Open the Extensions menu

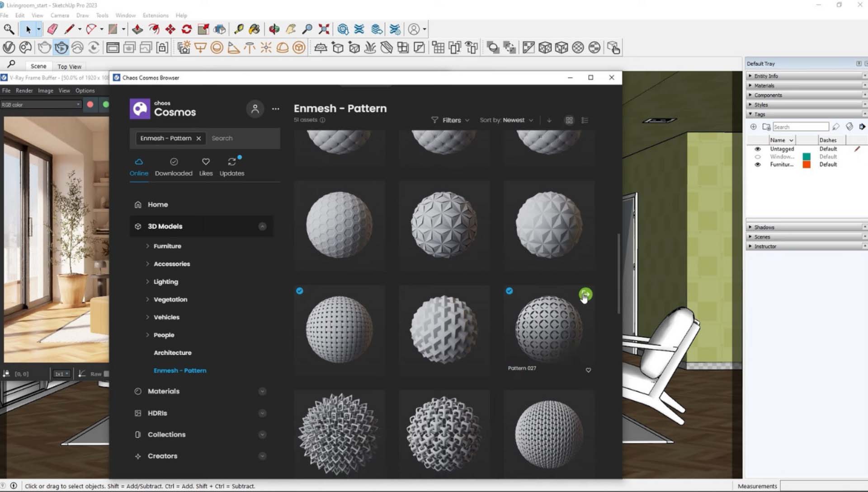point(155,15)
